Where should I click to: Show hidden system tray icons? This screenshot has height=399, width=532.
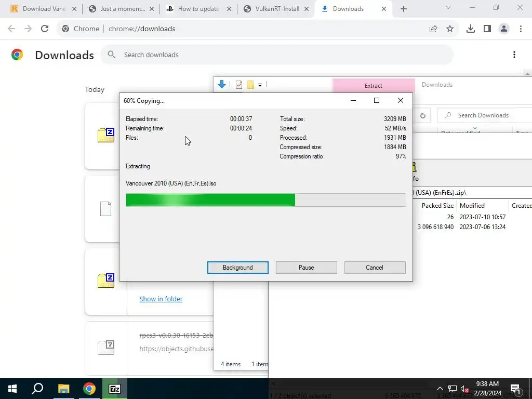(x=440, y=389)
